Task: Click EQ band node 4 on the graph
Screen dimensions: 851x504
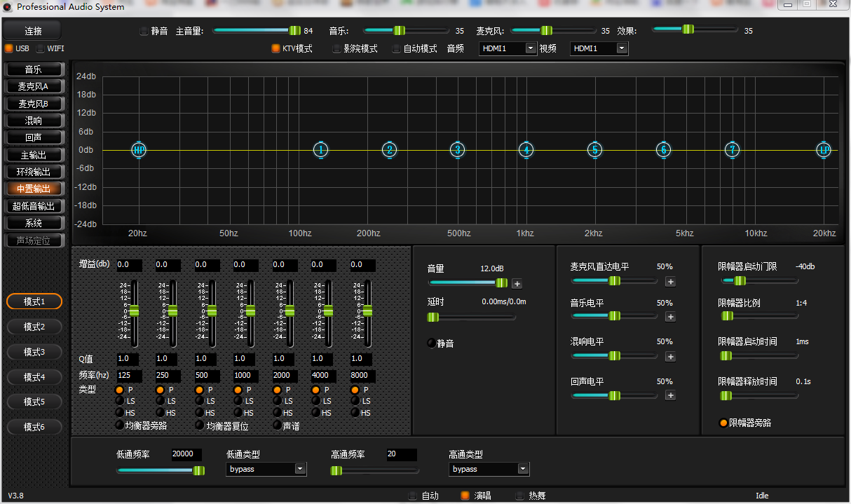Action: (526, 149)
